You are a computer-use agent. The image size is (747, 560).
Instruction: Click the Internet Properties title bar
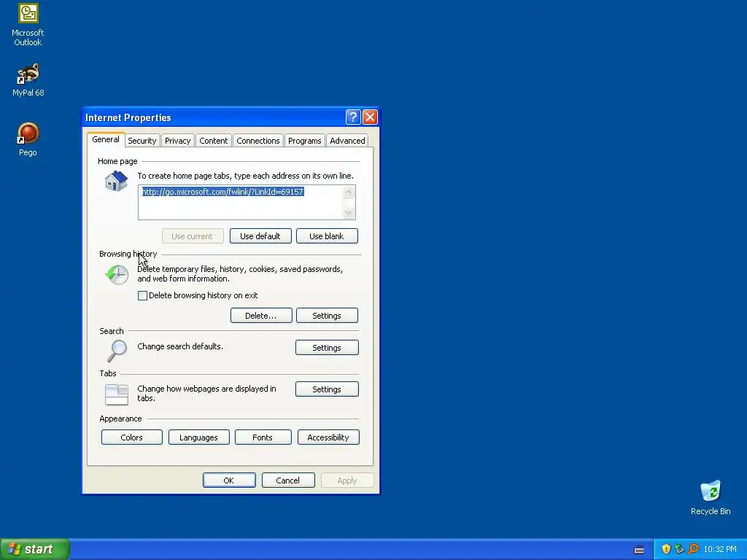tap(214, 117)
